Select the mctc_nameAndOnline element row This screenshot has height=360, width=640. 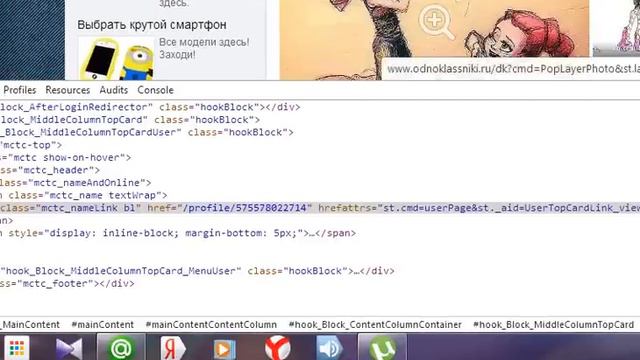click(x=76, y=183)
